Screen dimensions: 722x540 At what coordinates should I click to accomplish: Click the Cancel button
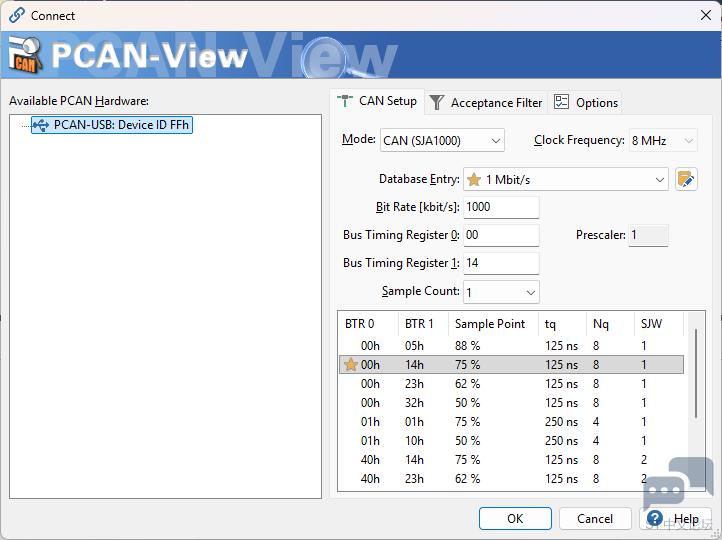click(x=595, y=519)
